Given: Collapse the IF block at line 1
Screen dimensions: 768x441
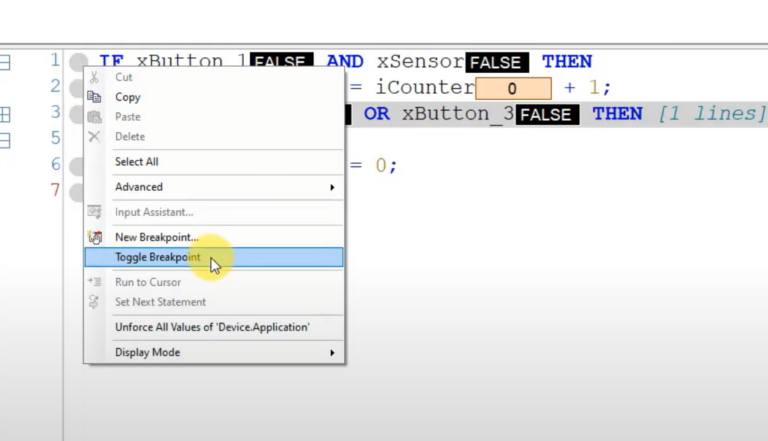Looking at the screenshot, I should point(5,62).
